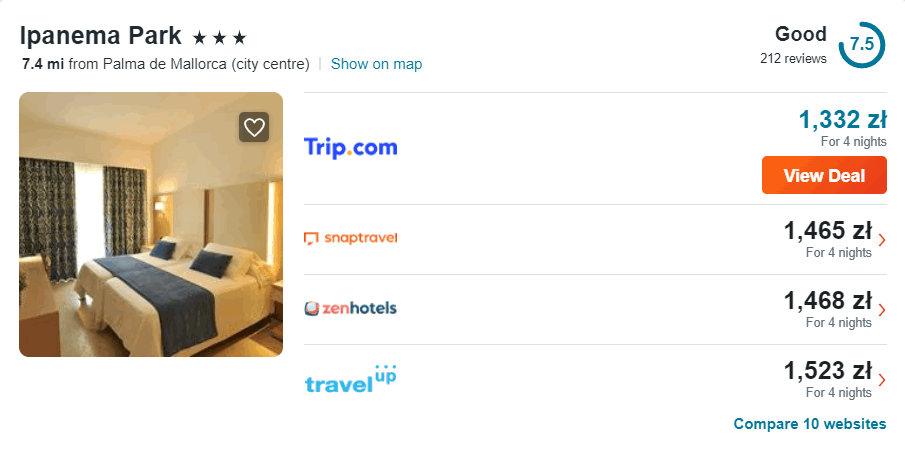Viewport: 905px width, 451px height.
Task: Select the 1,523 zł travelup price
Action: pos(828,371)
